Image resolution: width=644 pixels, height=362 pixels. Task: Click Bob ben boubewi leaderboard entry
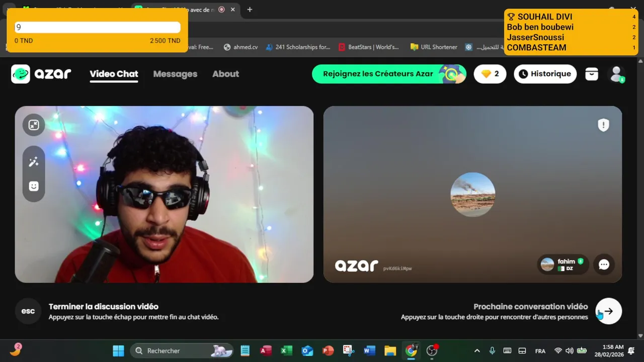[x=571, y=27]
